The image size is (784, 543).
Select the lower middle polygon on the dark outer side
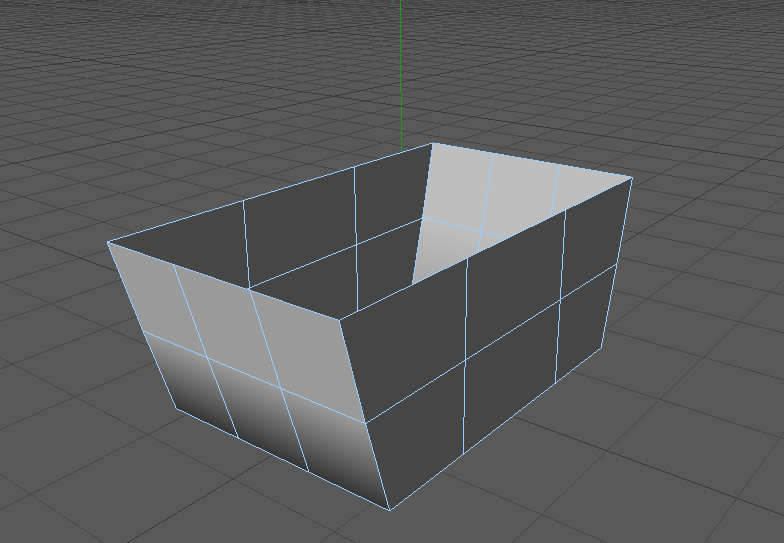pyautogui.click(x=510, y=375)
